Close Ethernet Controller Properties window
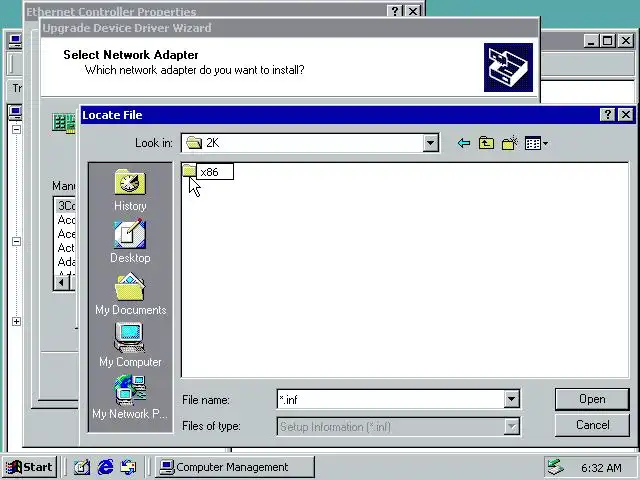Image resolution: width=640 pixels, height=480 pixels. click(413, 11)
